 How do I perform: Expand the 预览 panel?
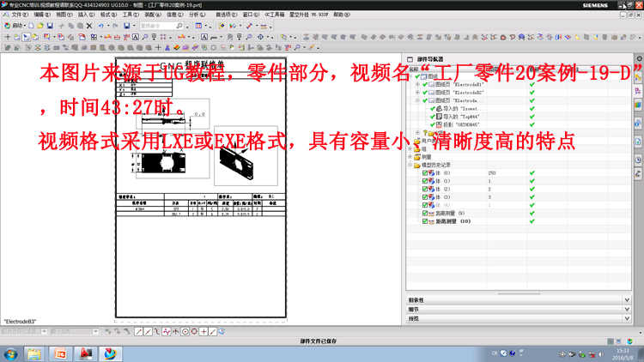tap(519, 318)
